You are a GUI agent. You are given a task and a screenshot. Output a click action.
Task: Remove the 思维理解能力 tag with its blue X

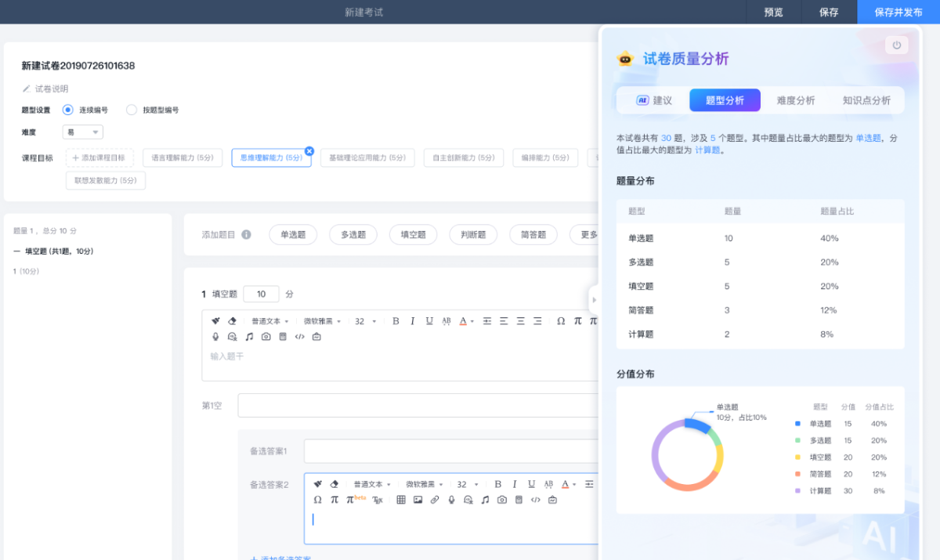coord(309,151)
